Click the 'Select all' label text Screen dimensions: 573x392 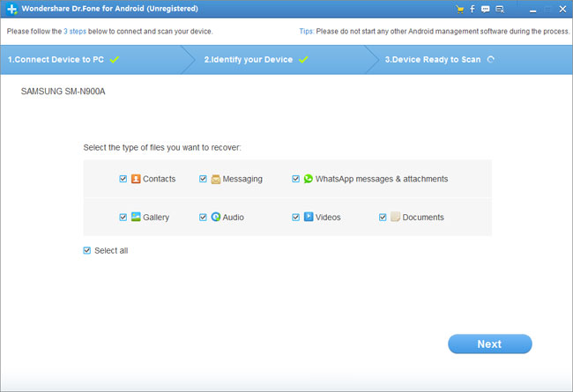click(x=111, y=250)
